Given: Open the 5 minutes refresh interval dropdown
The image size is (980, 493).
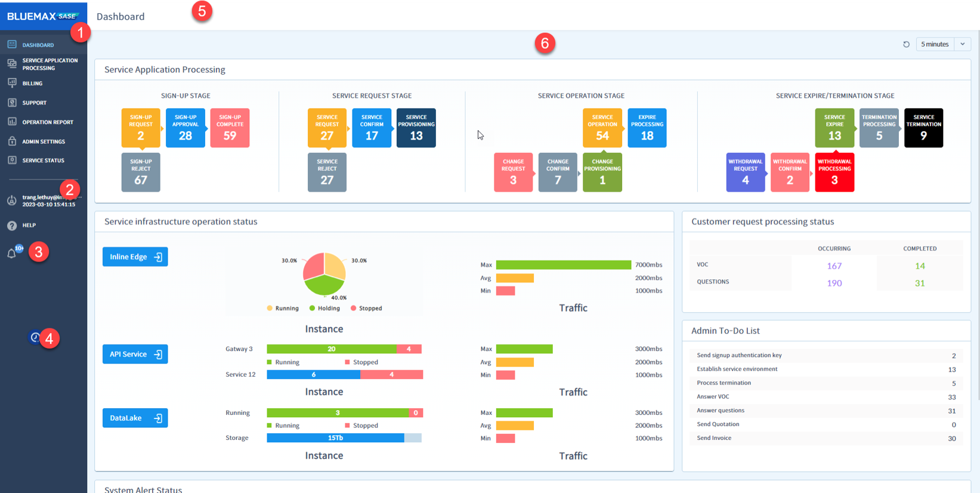Looking at the screenshot, I should [x=935, y=44].
